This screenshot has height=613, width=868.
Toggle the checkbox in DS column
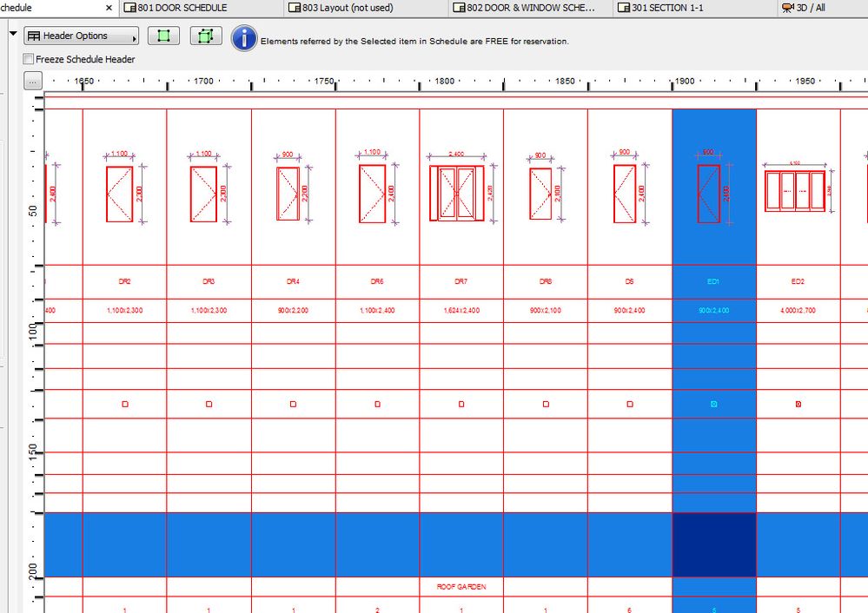[x=630, y=404]
